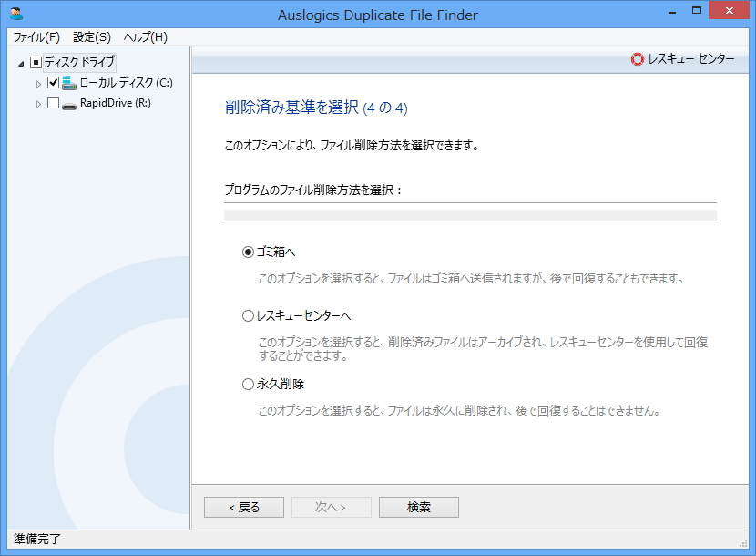Maximize the Duplicate File Finder window
This screenshot has height=556, width=756.
pos(696,11)
